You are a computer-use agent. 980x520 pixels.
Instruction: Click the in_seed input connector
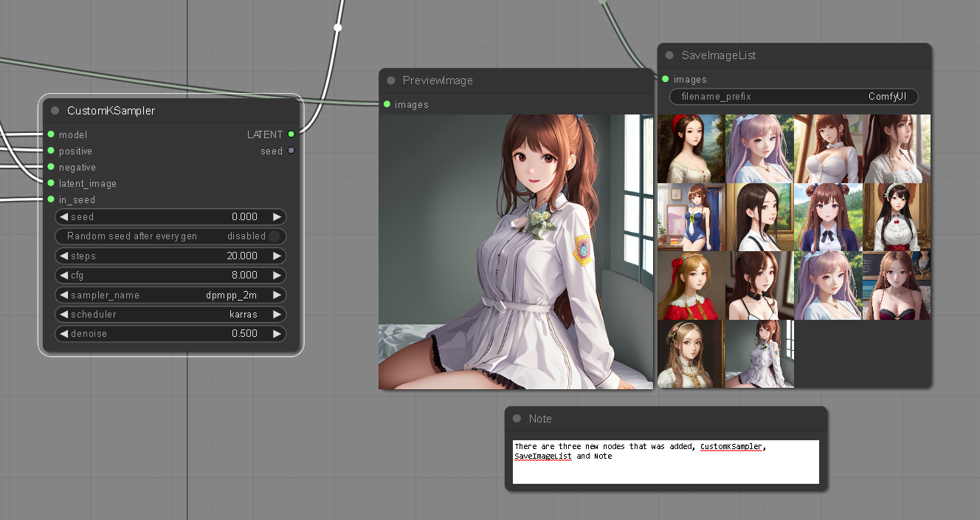[x=51, y=199]
